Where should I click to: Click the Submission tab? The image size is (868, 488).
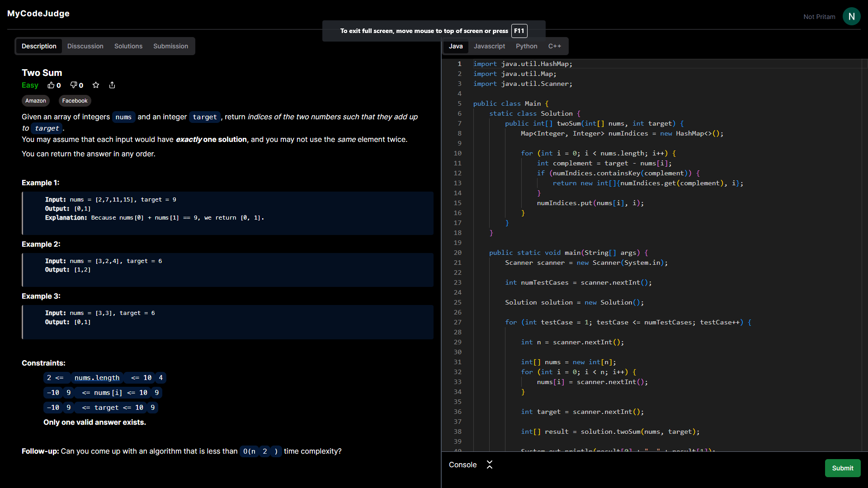[170, 46]
